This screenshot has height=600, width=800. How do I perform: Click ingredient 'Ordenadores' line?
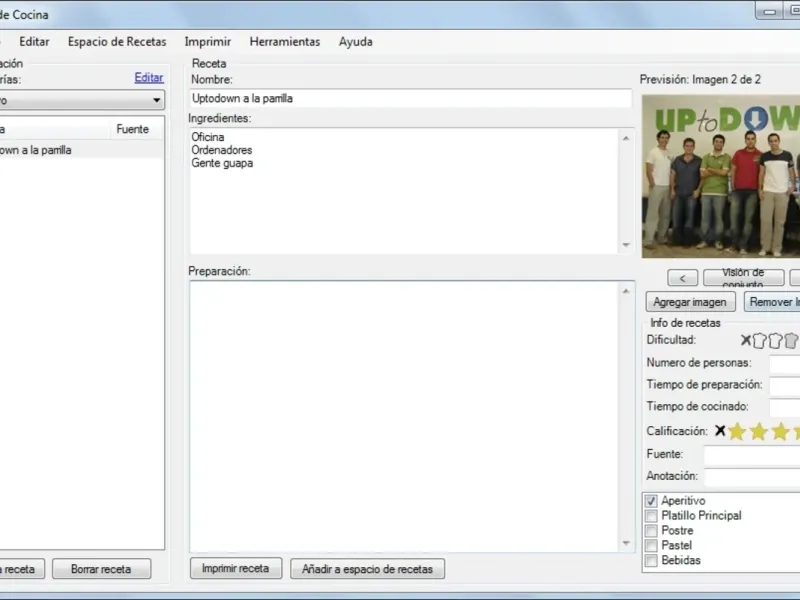coord(222,150)
